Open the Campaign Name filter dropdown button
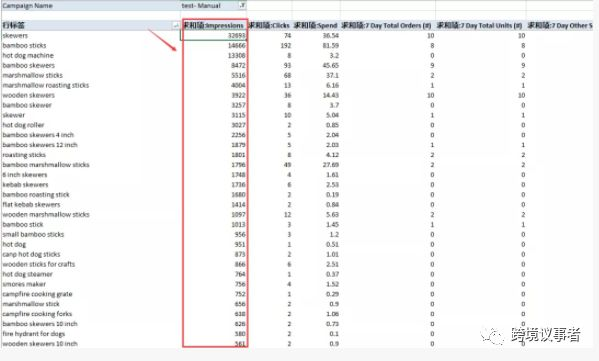This screenshot has width=599, height=361. (x=242, y=5)
